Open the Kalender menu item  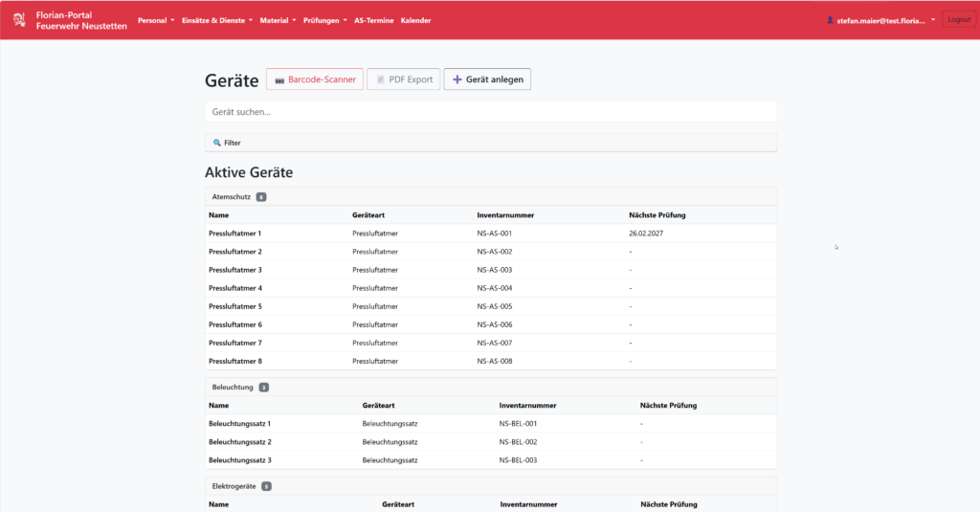point(415,20)
